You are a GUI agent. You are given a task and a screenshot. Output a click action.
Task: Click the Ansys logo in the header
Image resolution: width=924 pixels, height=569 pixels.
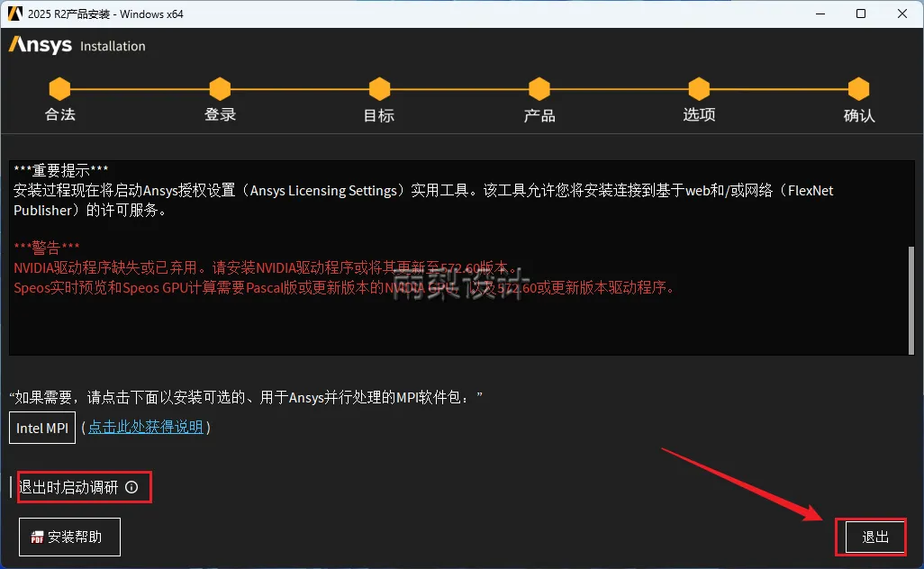click(40, 45)
